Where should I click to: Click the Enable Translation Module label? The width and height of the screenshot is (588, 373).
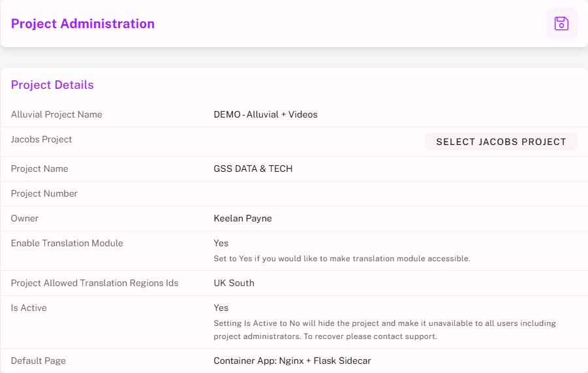pyautogui.click(x=67, y=243)
